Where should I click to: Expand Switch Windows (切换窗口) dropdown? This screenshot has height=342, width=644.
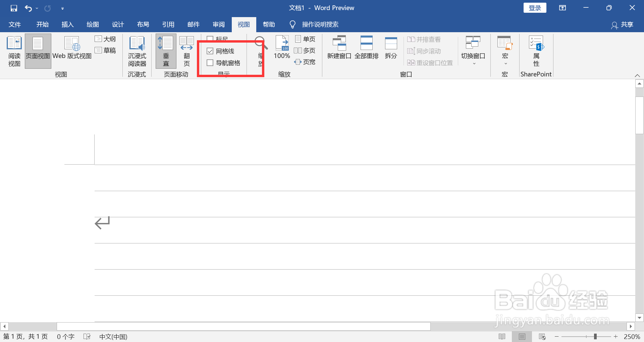pos(473,50)
